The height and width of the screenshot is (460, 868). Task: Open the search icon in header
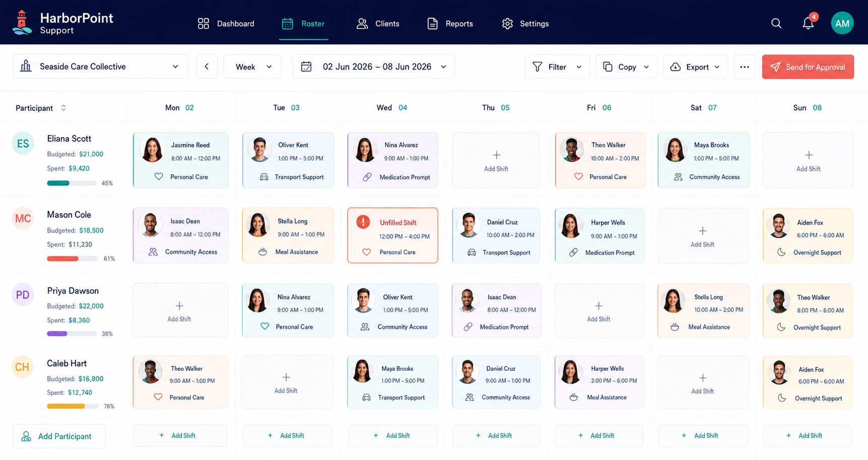(x=776, y=23)
